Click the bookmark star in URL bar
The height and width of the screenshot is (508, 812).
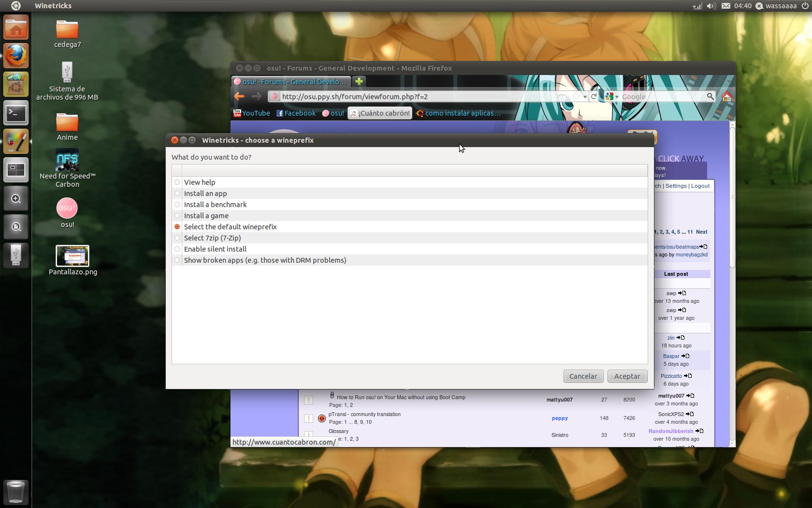pos(576,96)
